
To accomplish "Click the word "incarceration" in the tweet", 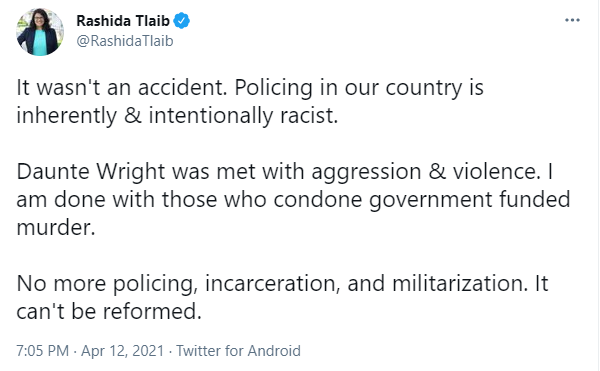I will point(271,284).
